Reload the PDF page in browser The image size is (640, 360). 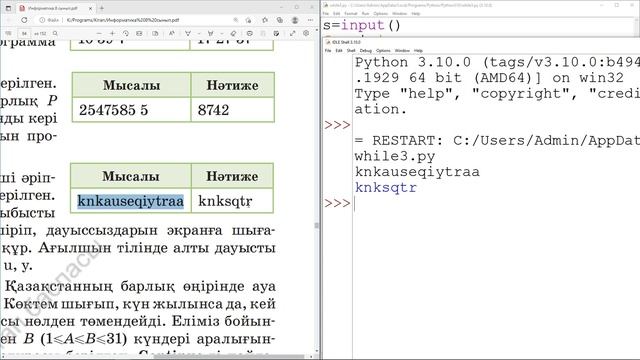coord(24,20)
